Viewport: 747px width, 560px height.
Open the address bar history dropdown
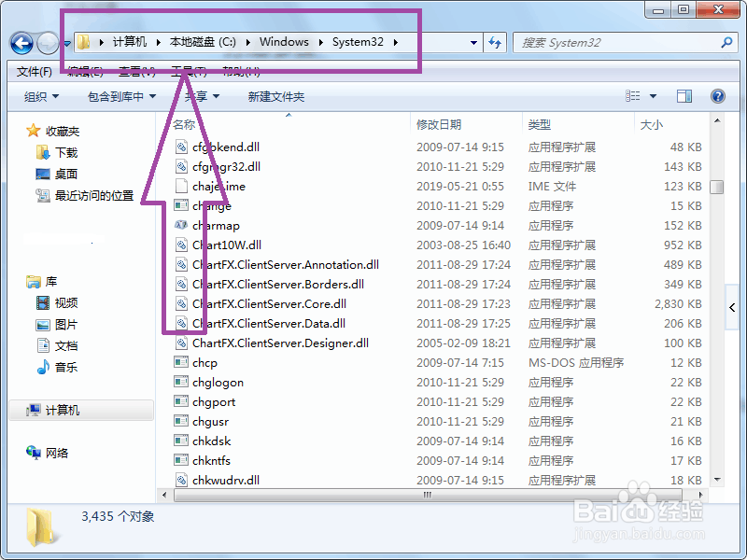click(x=473, y=43)
